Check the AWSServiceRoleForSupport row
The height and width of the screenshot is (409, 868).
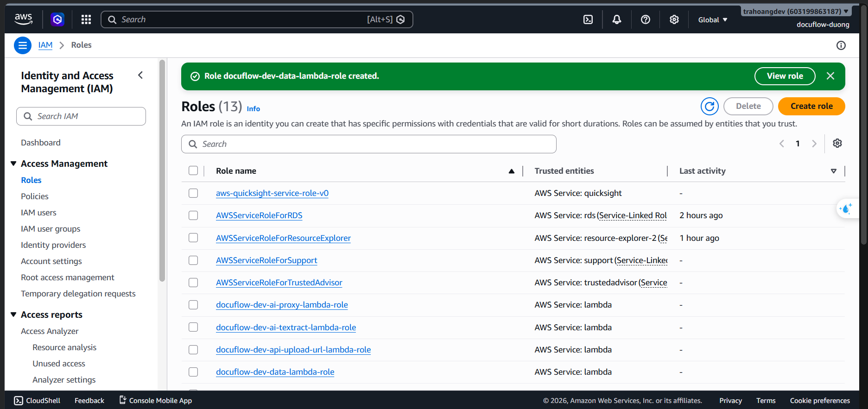coord(193,260)
